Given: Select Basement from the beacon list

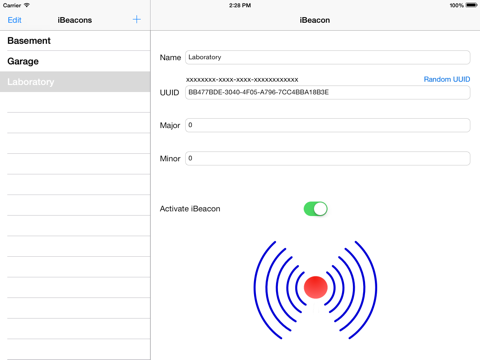Looking at the screenshot, I should tap(75, 41).
